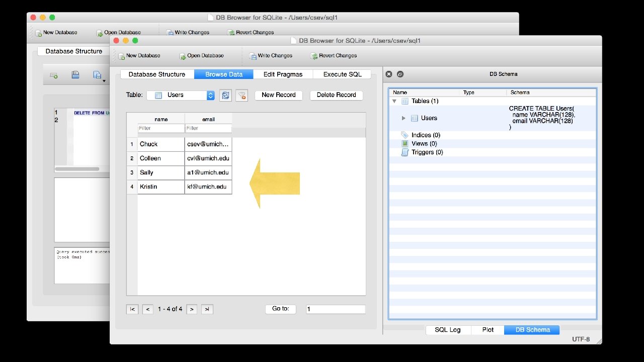Click the Go to record number field
644x362 pixels.
coord(336,309)
